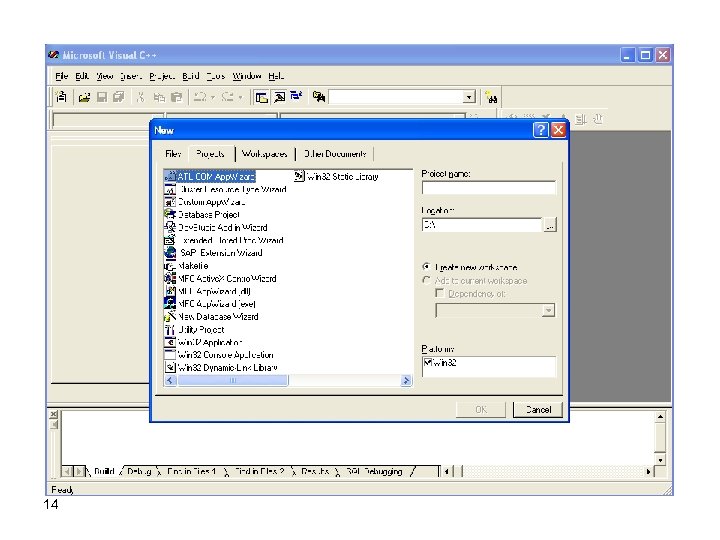
Task: Click the help question mark in New dialog
Action: pos(541,130)
